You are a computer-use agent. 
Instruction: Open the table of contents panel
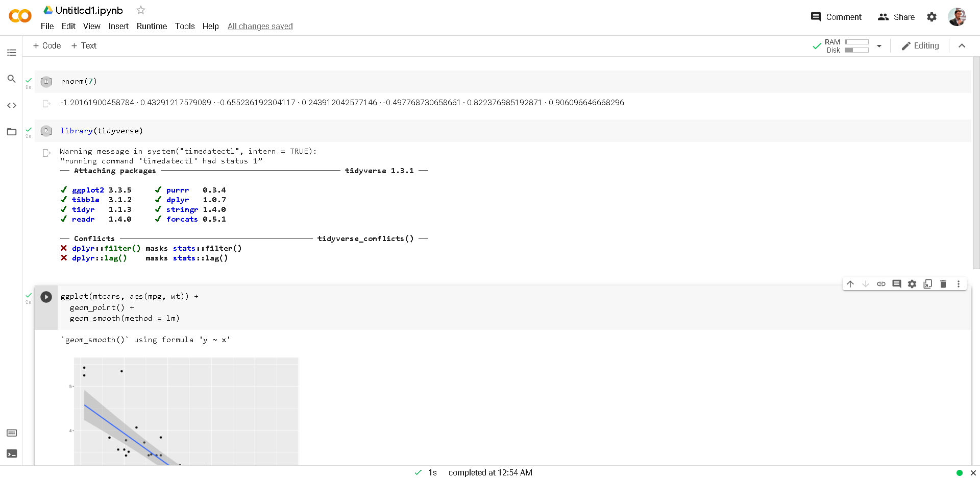(x=11, y=52)
